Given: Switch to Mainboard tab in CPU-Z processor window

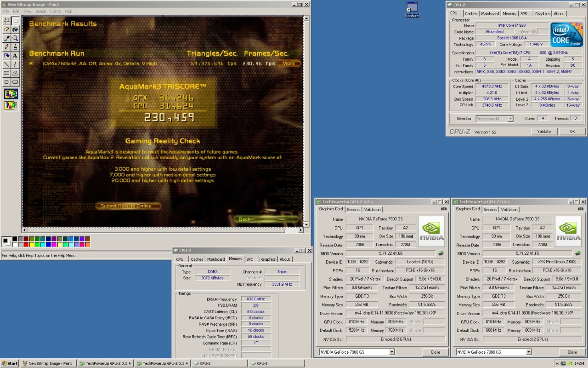Looking at the screenshot, I should pos(490,14).
